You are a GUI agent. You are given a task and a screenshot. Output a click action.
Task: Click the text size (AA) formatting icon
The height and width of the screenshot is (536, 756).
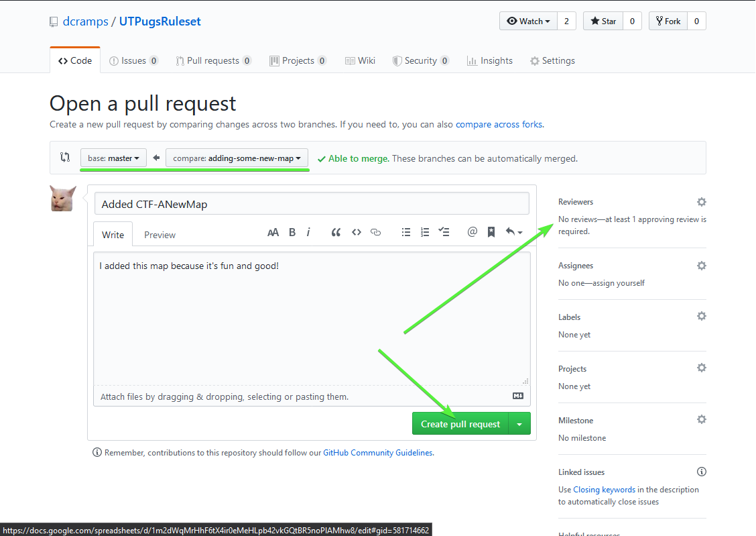tap(273, 233)
